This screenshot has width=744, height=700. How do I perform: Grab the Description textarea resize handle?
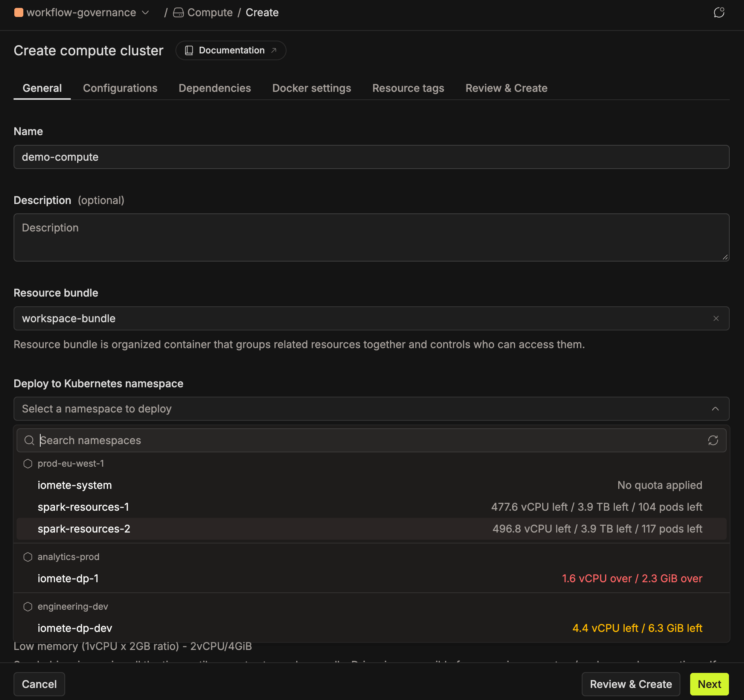click(725, 257)
